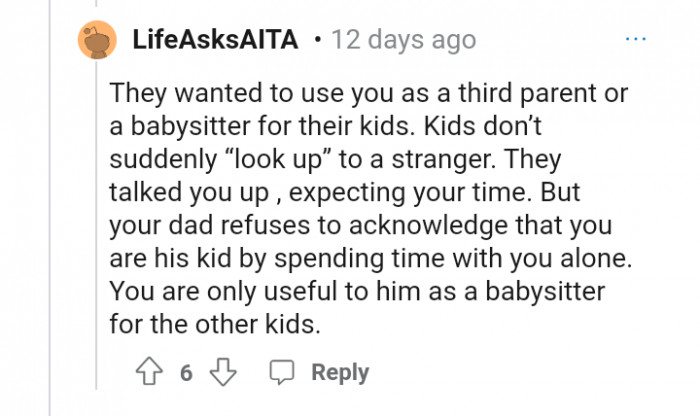Collapse the comment thread using the vertical line

(x=96, y=230)
